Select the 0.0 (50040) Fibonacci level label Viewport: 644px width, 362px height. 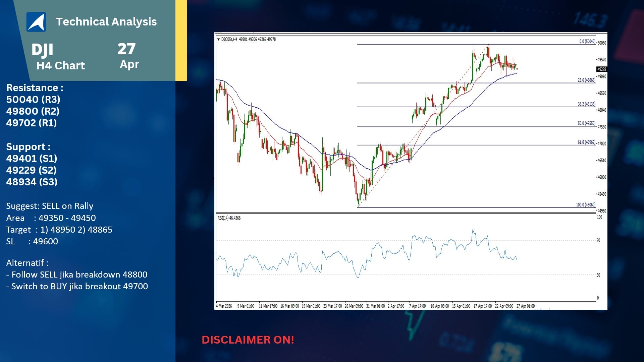click(x=587, y=42)
